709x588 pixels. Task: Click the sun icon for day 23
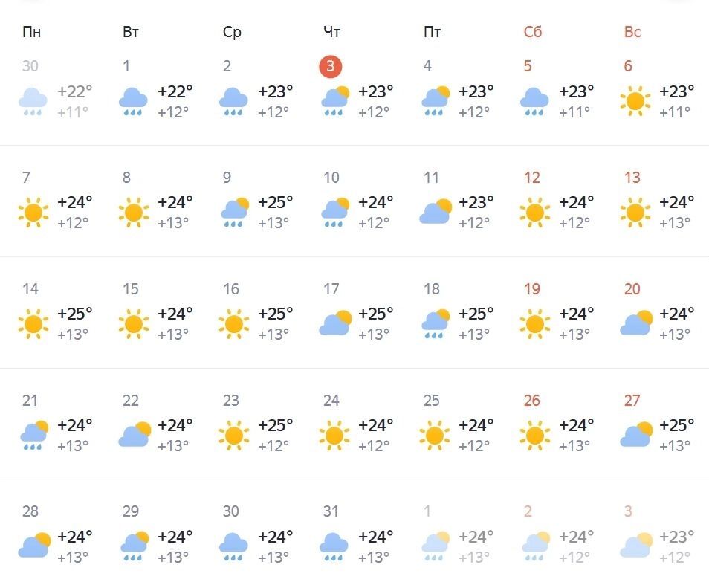pyautogui.click(x=234, y=436)
